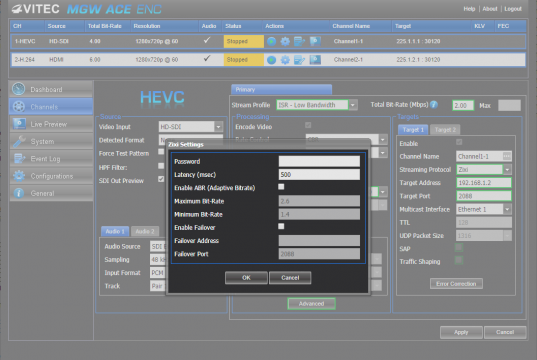537x360 pixels.
Task: Click edit icon in 1-HEVC row
Action: (299, 41)
